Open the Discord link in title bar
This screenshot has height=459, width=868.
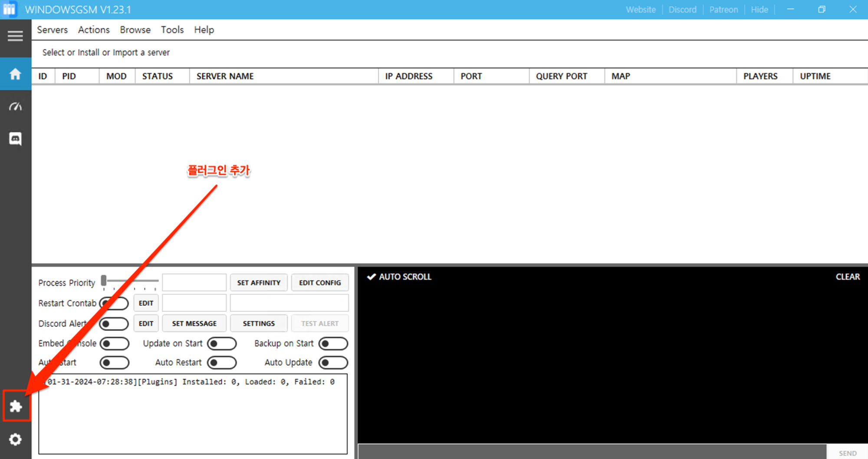[682, 10]
